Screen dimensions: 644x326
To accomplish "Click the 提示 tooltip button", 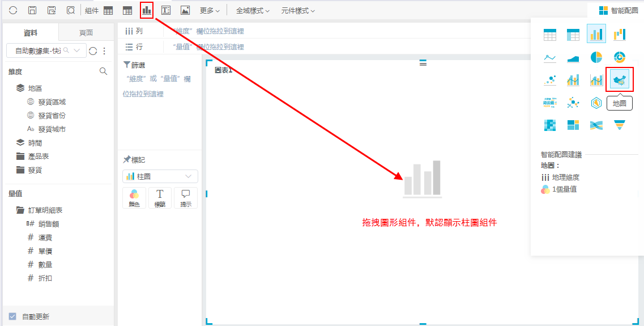I will (x=185, y=198).
